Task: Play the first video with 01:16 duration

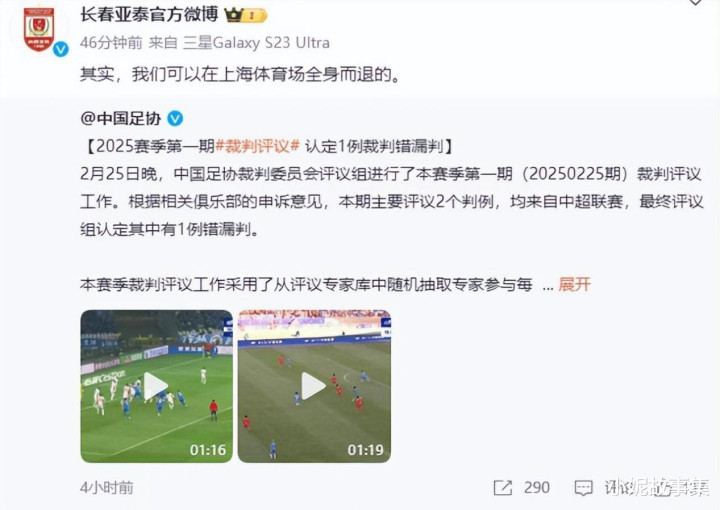Action: [155, 387]
